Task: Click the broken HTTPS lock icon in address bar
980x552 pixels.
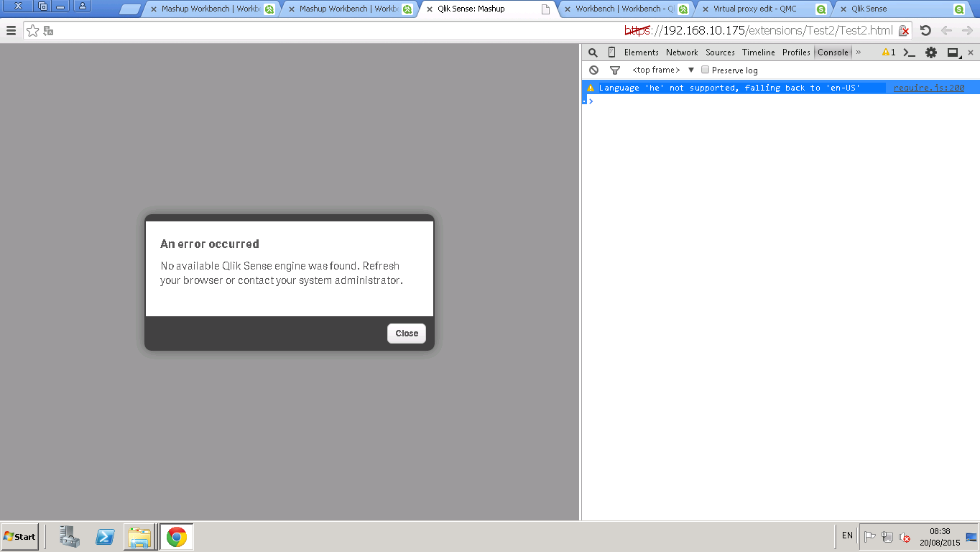Action: coord(904,31)
